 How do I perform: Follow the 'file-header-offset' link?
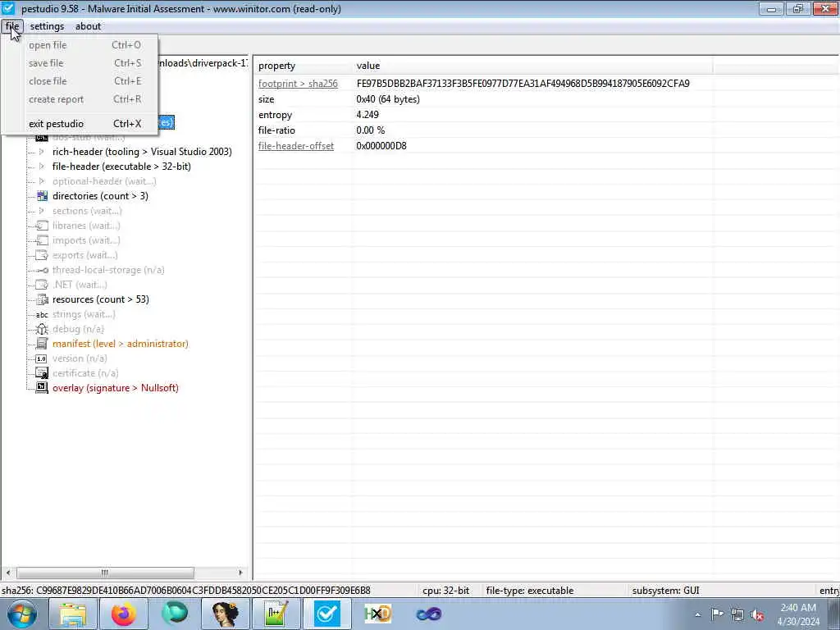click(295, 146)
